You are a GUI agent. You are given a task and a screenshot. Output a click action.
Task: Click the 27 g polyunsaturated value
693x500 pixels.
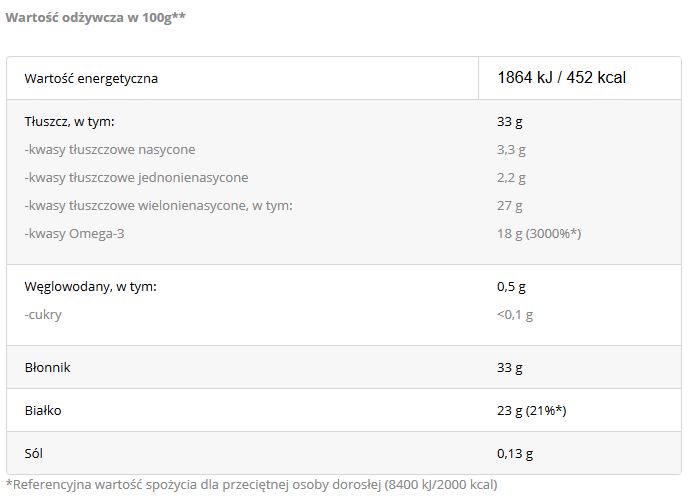click(510, 206)
